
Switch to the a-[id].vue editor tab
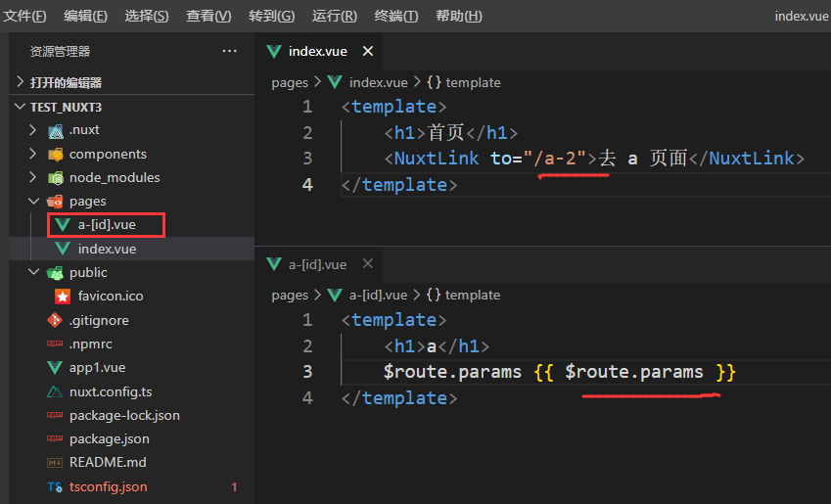coord(318,264)
